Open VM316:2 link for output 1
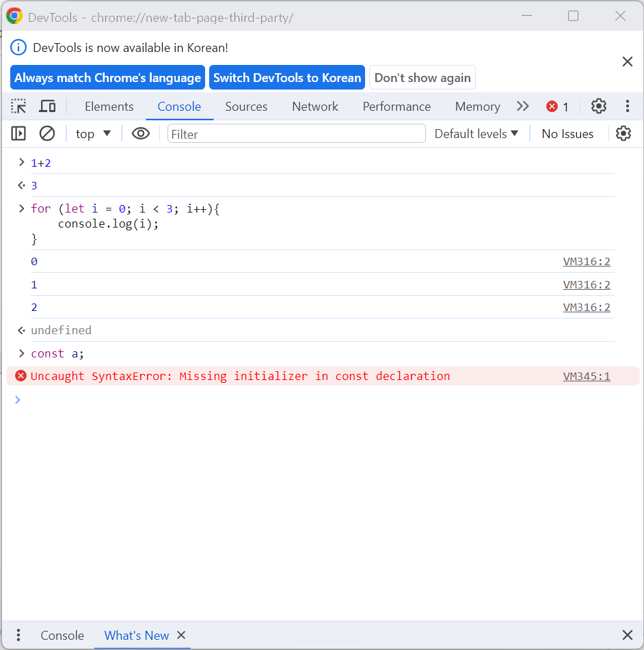Image resolution: width=644 pixels, height=650 pixels. 587,285
